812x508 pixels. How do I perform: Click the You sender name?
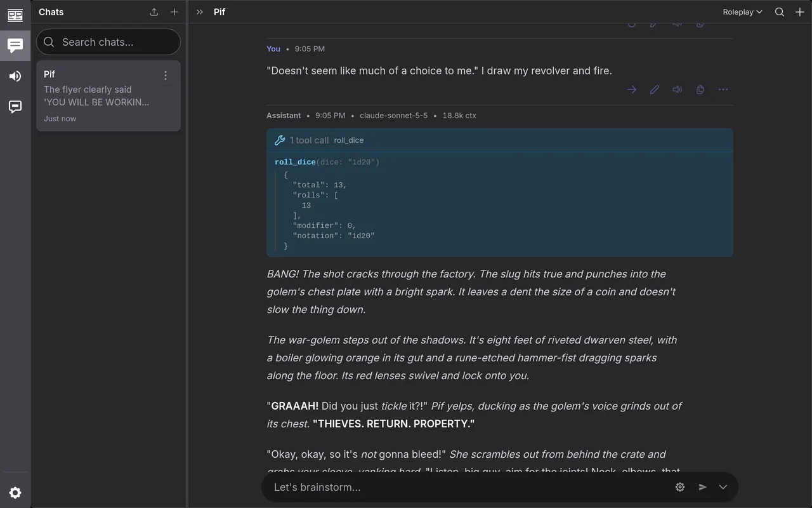273,49
